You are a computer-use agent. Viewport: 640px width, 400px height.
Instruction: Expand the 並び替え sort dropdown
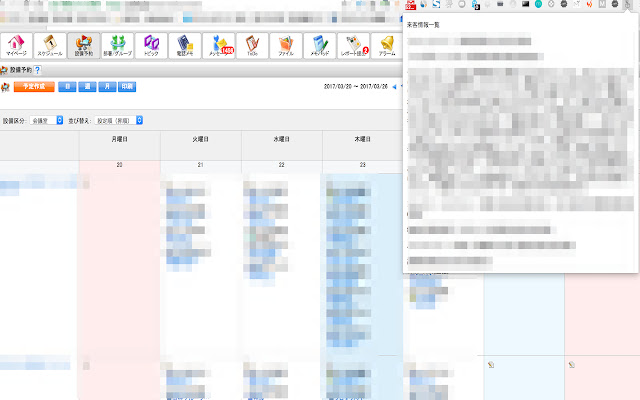[119, 120]
